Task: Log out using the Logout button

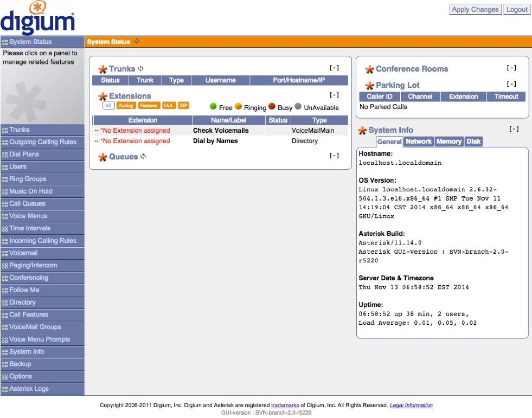Action: point(516,10)
